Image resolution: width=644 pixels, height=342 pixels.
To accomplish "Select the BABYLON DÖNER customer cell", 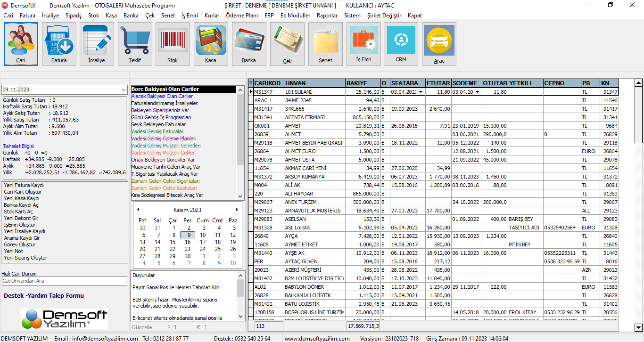I will (x=314, y=287).
